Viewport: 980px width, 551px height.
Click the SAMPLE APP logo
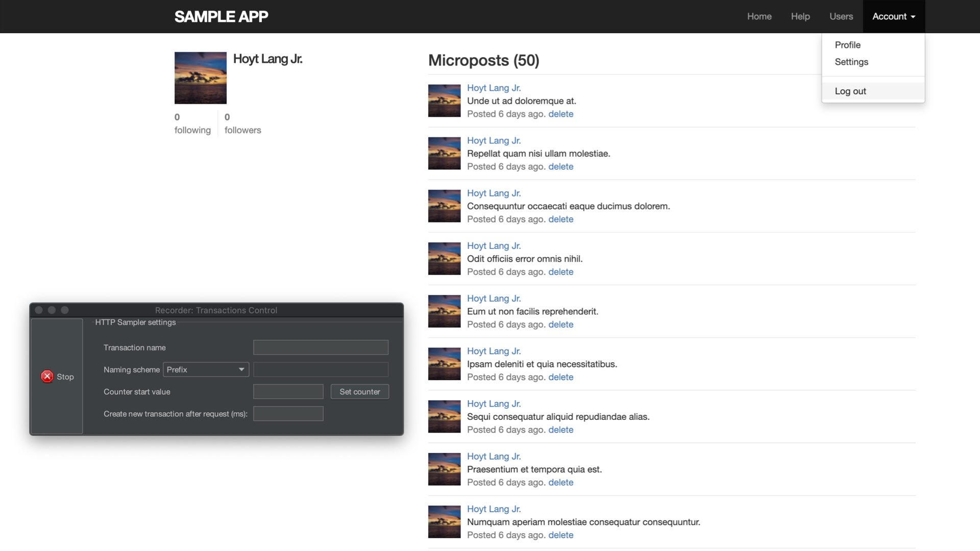point(221,16)
